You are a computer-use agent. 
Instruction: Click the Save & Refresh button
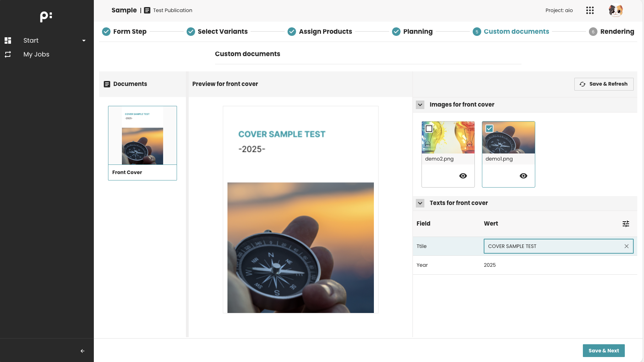(x=604, y=84)
